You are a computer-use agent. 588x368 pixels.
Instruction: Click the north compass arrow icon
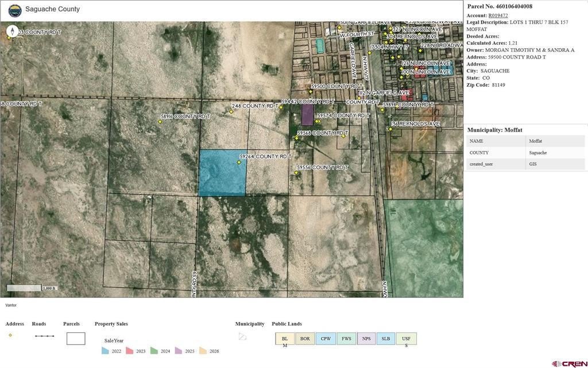tap(13, 31)
